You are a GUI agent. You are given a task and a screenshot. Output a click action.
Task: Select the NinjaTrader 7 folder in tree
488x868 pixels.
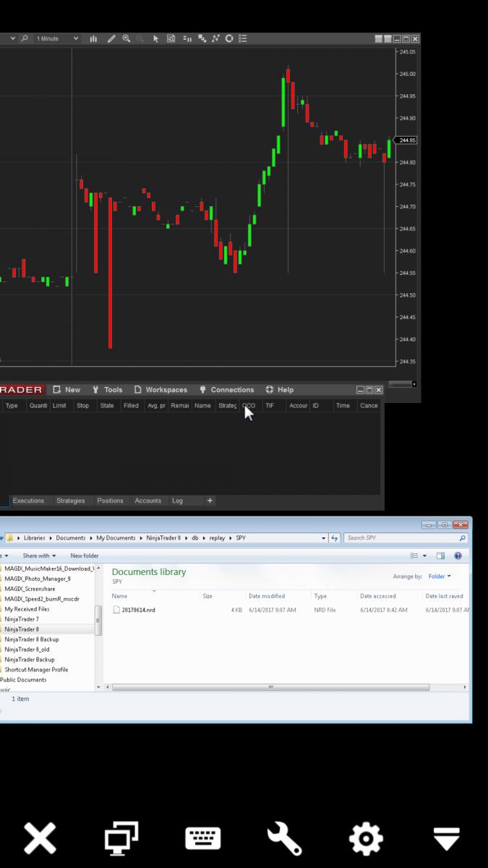pos(22,619)
